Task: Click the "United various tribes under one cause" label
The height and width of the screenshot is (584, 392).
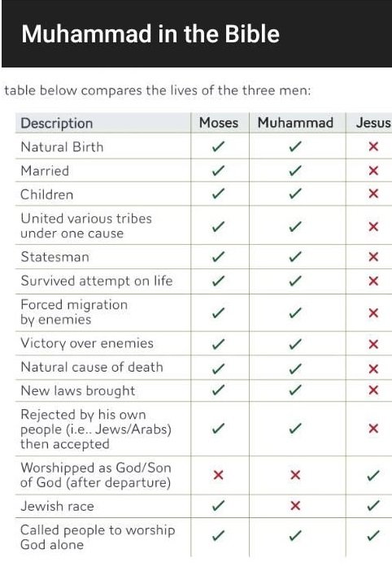Action: click(x=86, y=225)
